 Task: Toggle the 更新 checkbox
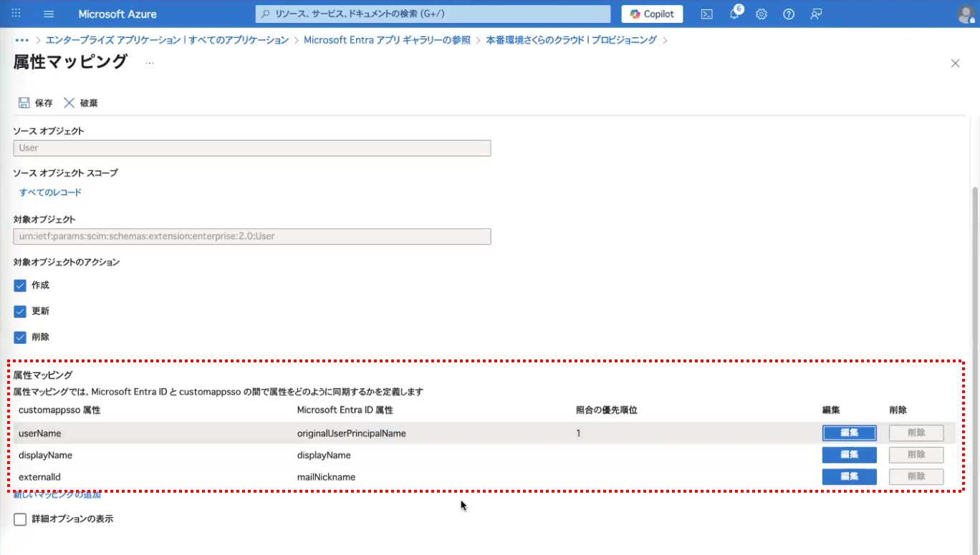pos(20,312)
